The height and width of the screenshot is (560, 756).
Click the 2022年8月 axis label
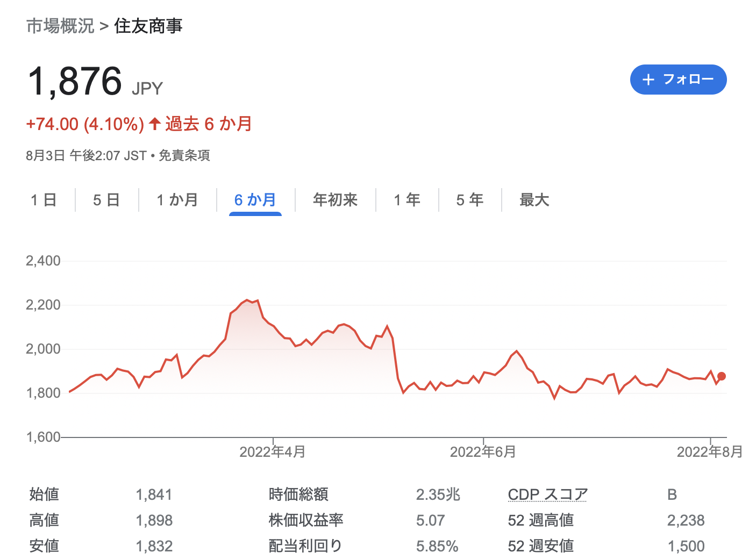pos(710,452)
